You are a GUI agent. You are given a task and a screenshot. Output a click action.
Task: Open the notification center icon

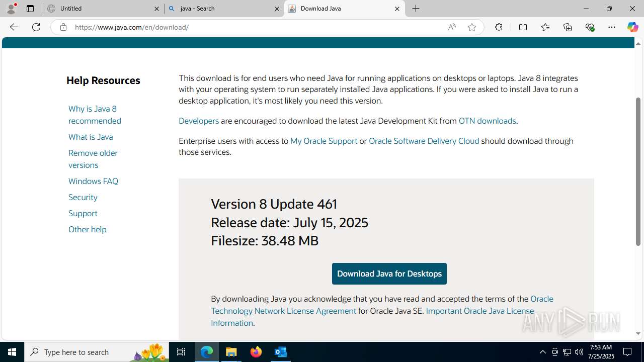(x=628, y=352)
